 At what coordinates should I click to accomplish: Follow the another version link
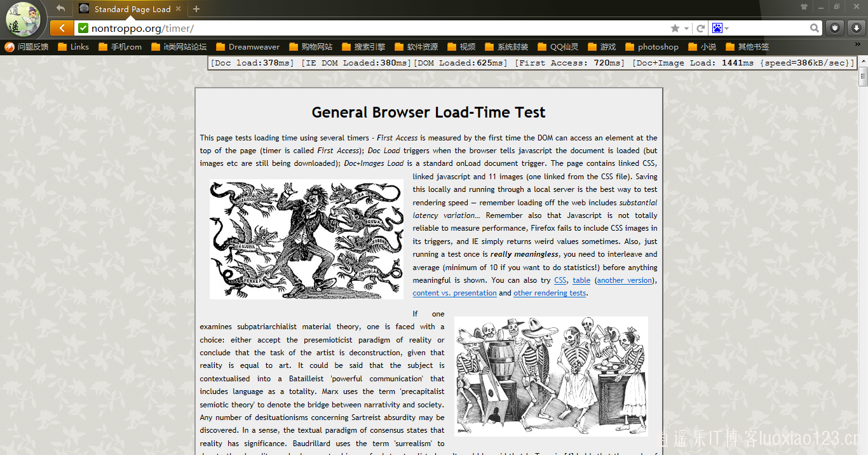625,280
